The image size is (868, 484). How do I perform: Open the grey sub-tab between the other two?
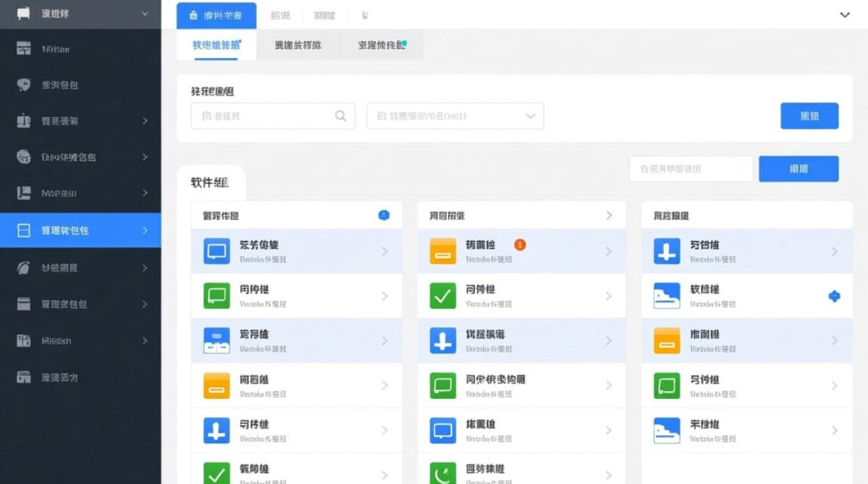point(298,45)
